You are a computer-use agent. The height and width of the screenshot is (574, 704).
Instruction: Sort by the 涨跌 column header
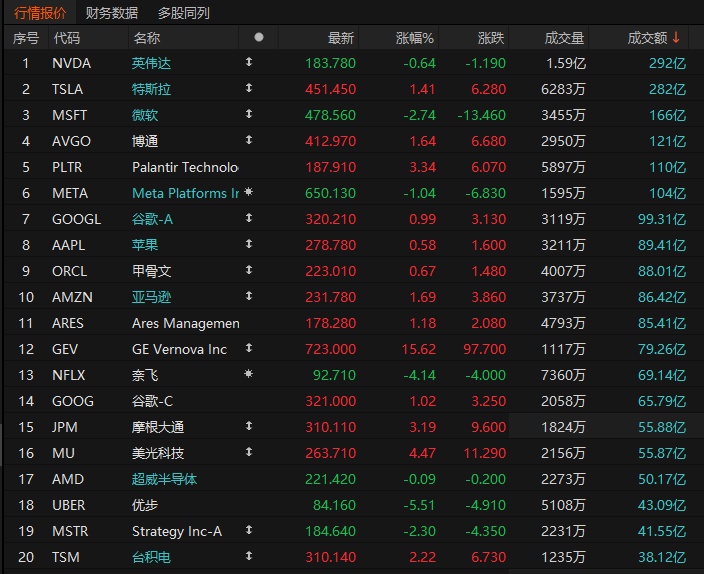point(491,38)
